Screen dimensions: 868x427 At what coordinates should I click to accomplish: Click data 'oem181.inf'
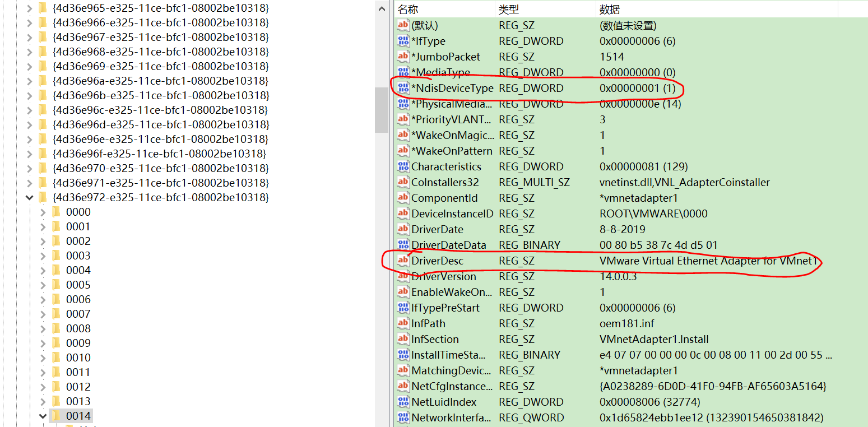click(626, 323)
